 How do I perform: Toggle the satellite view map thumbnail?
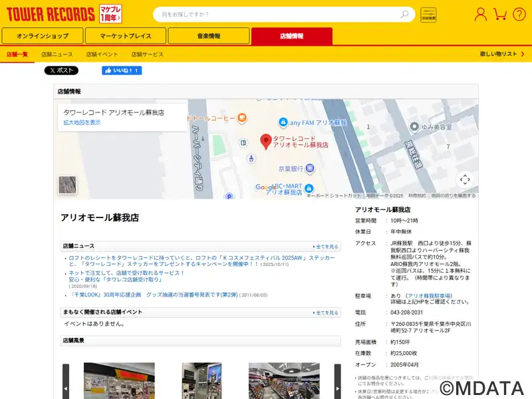(x=67, y=185)
